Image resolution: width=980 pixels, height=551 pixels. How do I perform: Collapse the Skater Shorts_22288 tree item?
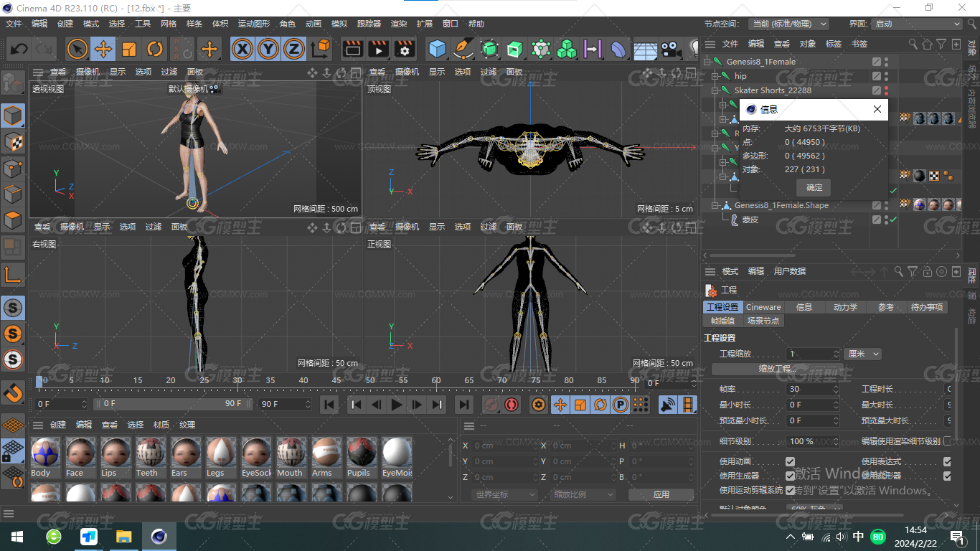point(715,90)
